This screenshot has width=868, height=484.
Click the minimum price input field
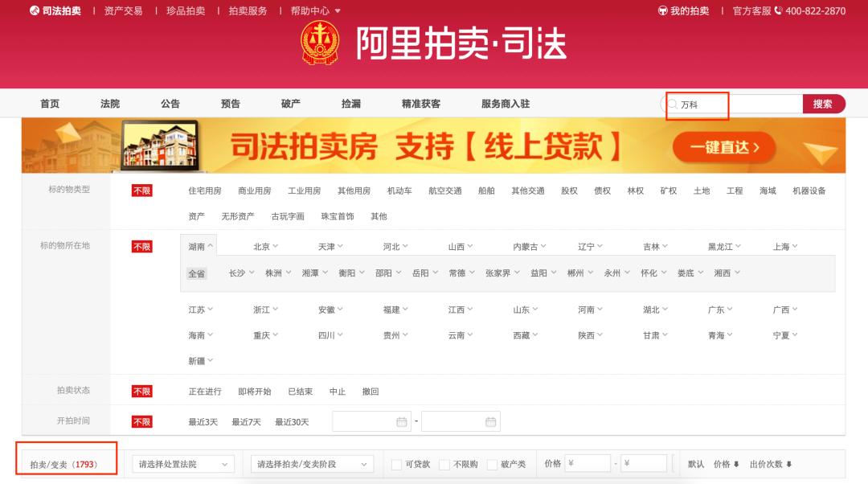[591, 462]
